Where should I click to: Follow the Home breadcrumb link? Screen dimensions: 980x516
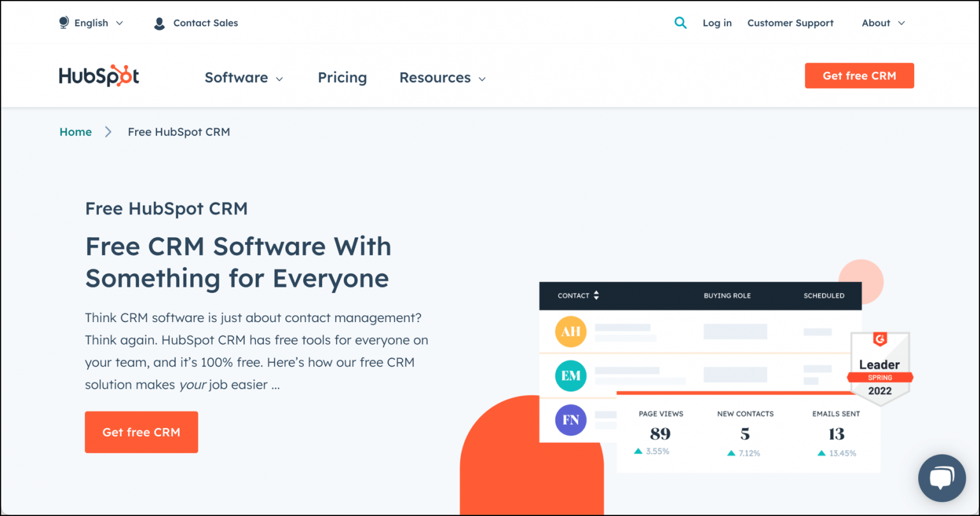75,131
